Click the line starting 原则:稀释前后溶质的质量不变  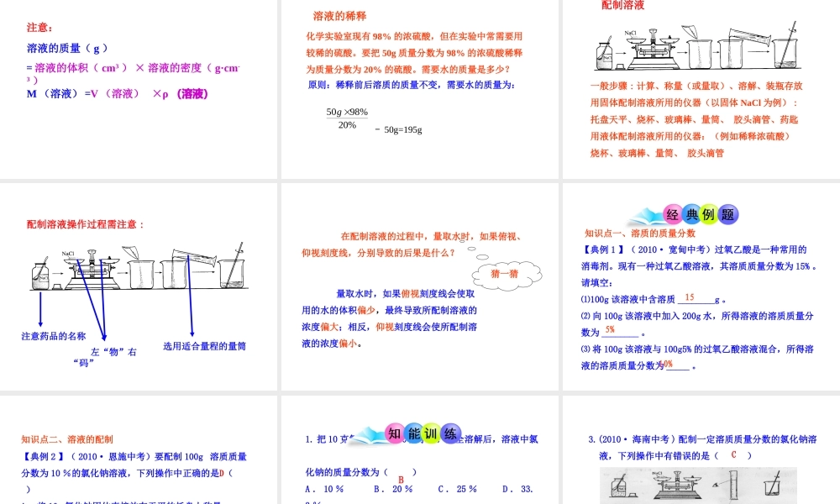click(x=412, y=85)
